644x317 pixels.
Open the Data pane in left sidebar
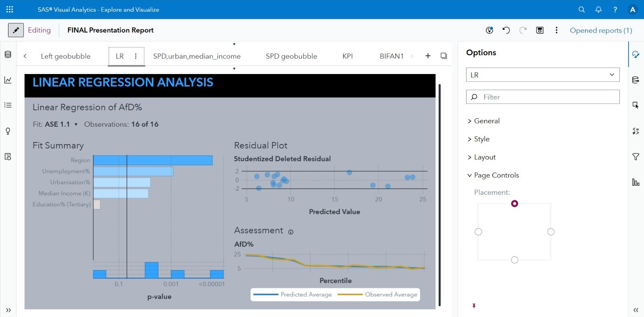click(8, 54)
